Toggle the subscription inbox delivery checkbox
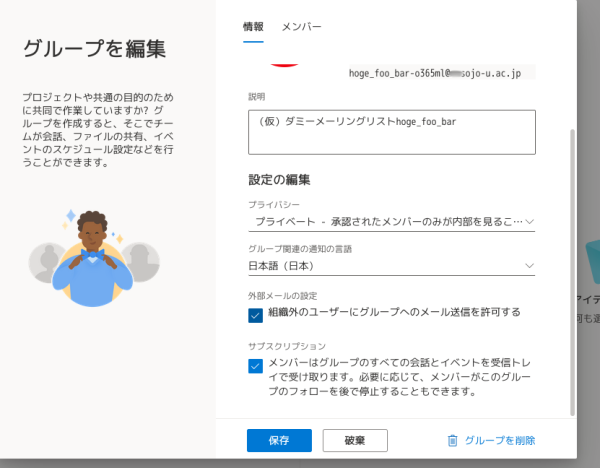The height and width of the screenshot is (468, 600). [x=255, y=365]
